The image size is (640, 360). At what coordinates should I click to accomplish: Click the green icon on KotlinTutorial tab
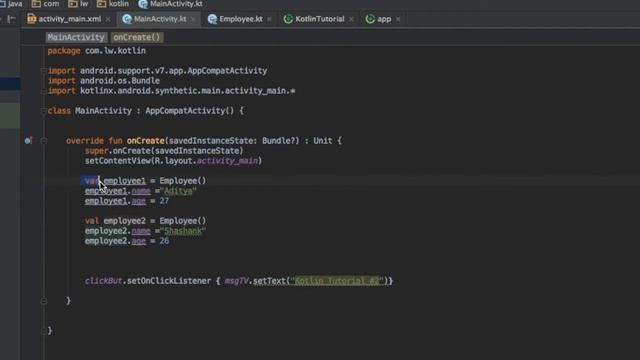(288, 19)
